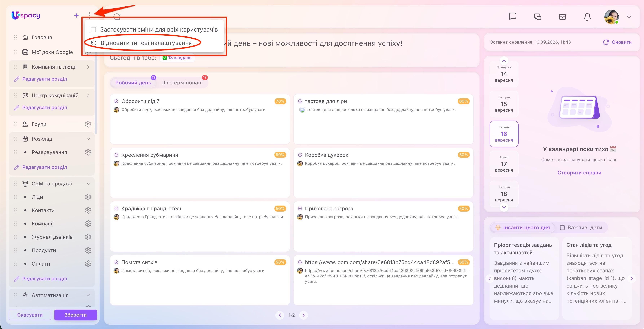The width and height of the screenshot is (644, 329).
Task: Check 'Застосувати зміни для всіх користувачів' checkbox
Action: click(x=93, y=30)
